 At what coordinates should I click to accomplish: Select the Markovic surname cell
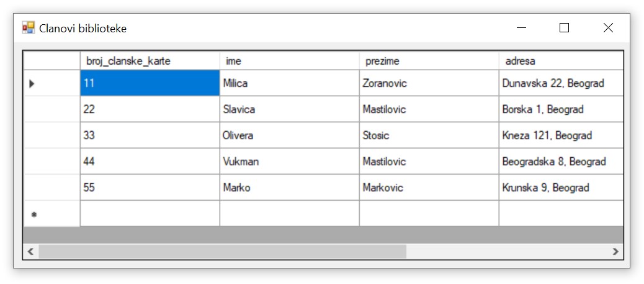[x=429, y=188]
